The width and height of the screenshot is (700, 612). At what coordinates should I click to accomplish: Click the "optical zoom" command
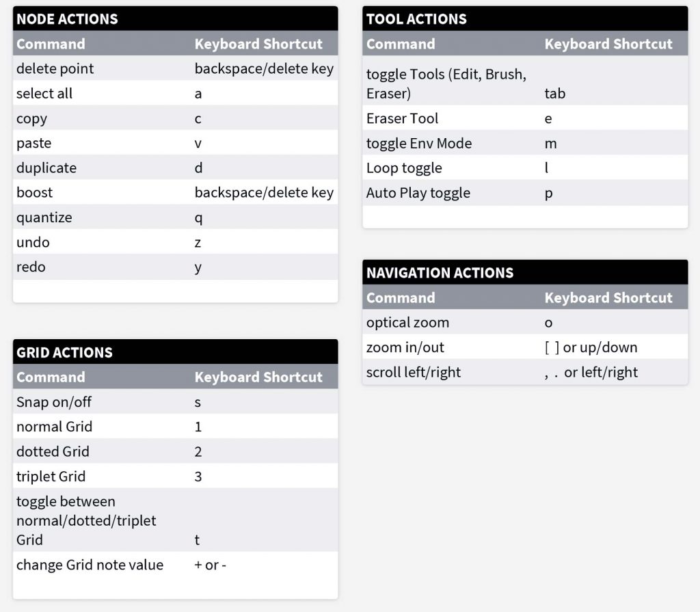(x=407, y=322)
